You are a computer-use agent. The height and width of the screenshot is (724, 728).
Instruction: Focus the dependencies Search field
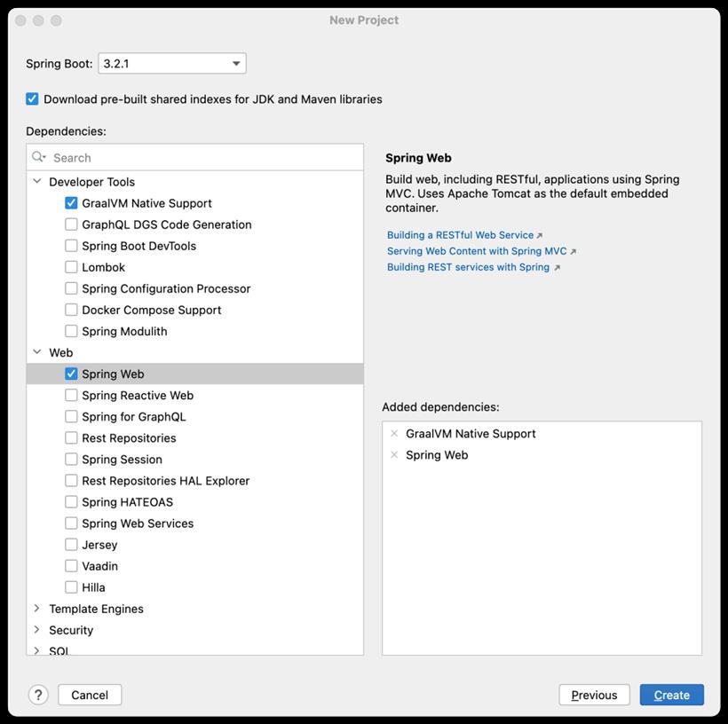click(195, 157)
